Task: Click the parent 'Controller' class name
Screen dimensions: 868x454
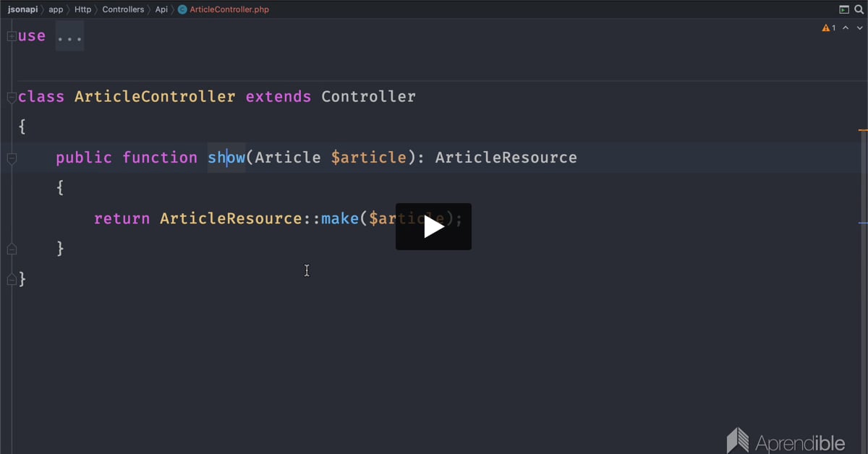Action: (x=369, y=96)
